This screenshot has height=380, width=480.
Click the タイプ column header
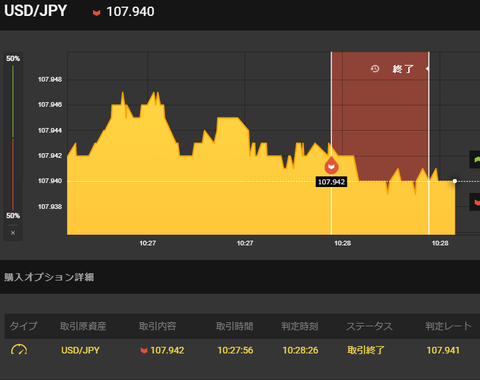coord(23,326)
